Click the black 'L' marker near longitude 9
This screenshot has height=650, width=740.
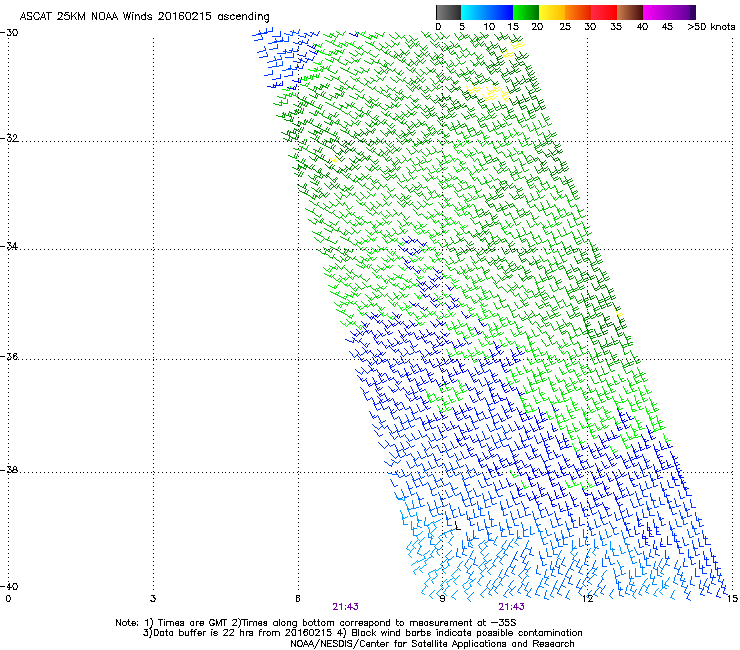[457, 526]
